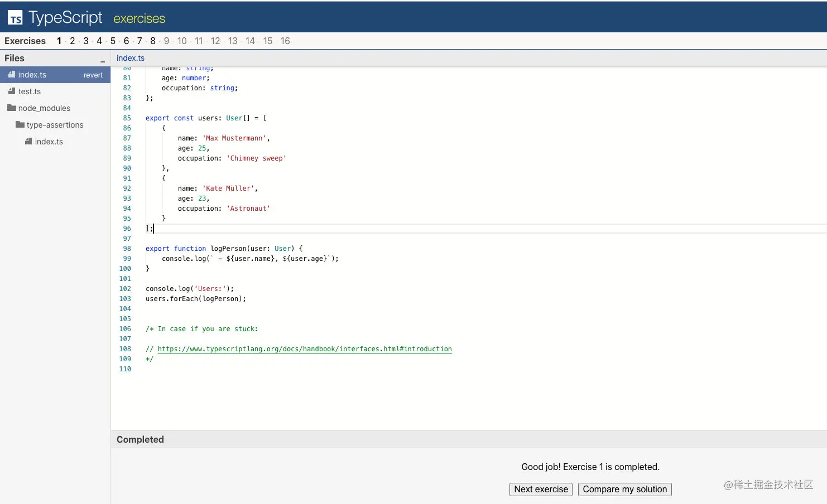The height and width of the screenshot is (504, 827).
Task: Click the 'Chimney sweep' string
Action: pos(256,158)
